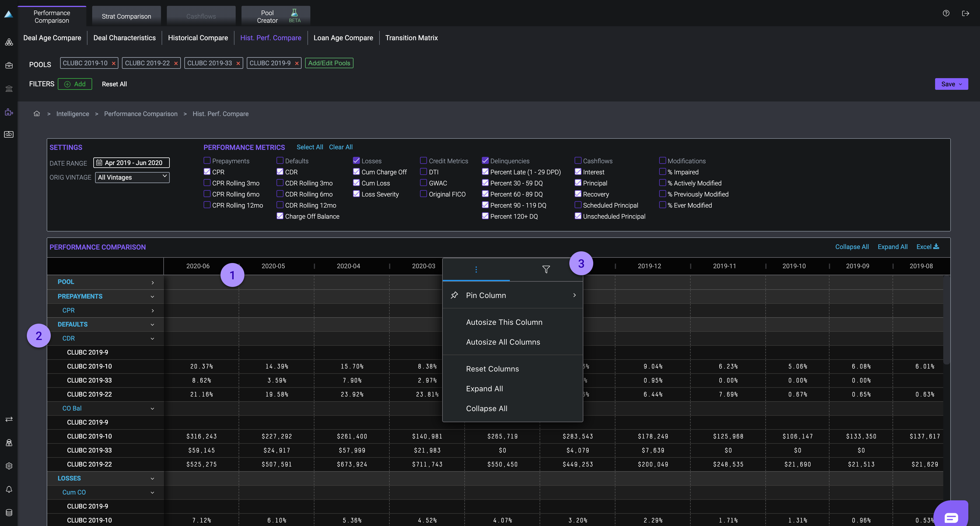Screen dimensions: 980x526
Task: Open the date range input field
Action: click(x=131, y=163)
